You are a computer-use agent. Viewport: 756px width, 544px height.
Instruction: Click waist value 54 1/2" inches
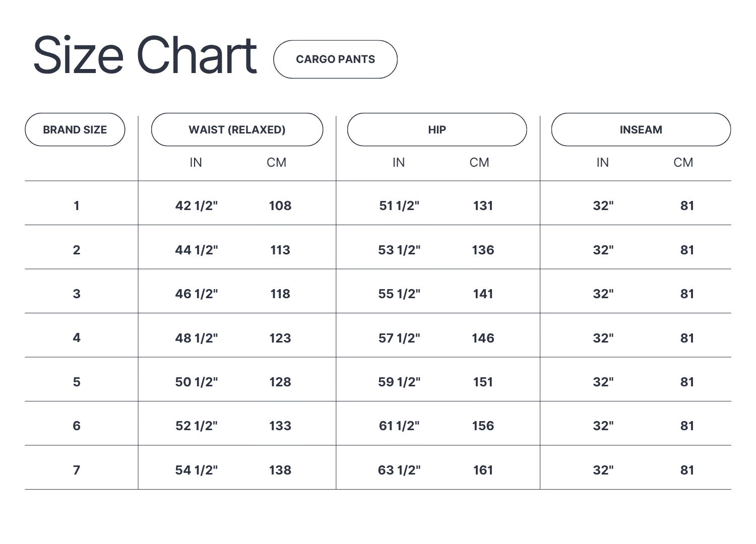click(x=197, y=470)
